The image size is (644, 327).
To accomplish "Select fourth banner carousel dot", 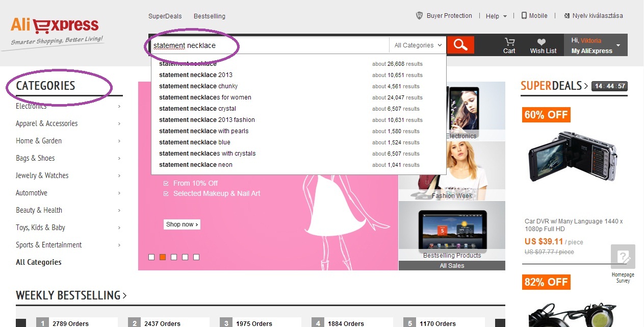I will [185, 257].
